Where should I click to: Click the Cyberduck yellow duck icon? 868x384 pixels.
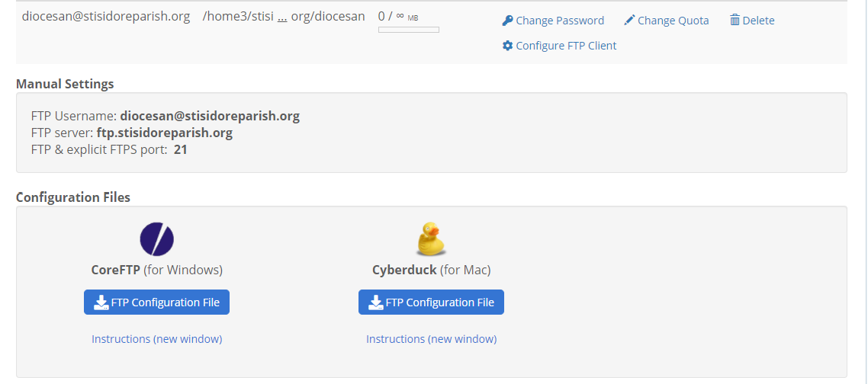coord(431,239)
